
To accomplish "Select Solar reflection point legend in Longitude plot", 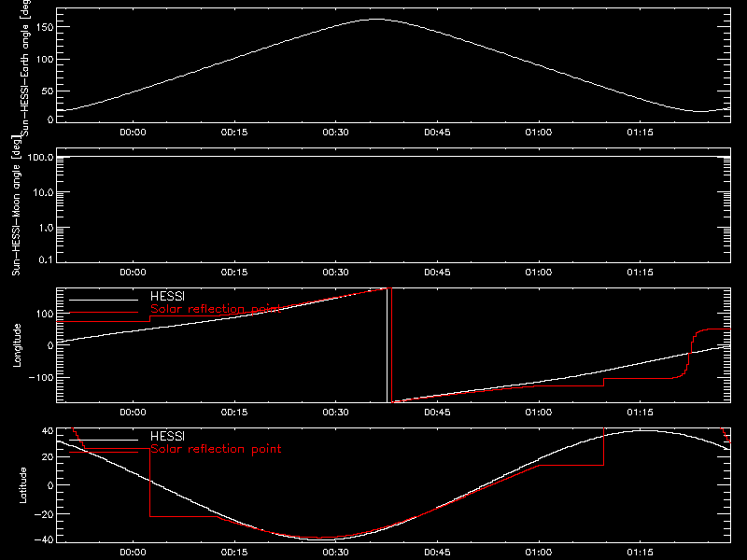I will 216,309.
